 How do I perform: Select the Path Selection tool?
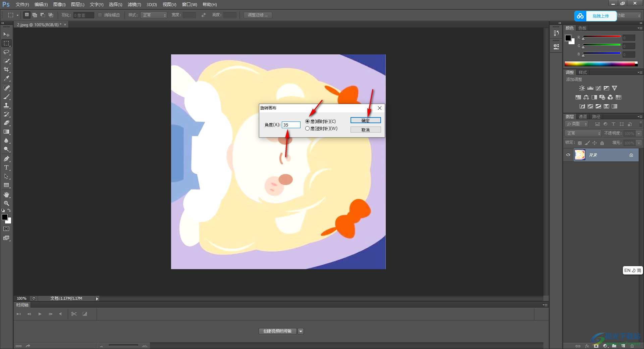6,176
